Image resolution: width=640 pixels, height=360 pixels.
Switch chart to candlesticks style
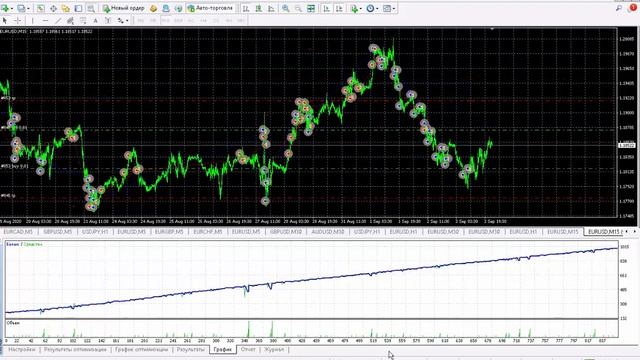pos(258,8)
